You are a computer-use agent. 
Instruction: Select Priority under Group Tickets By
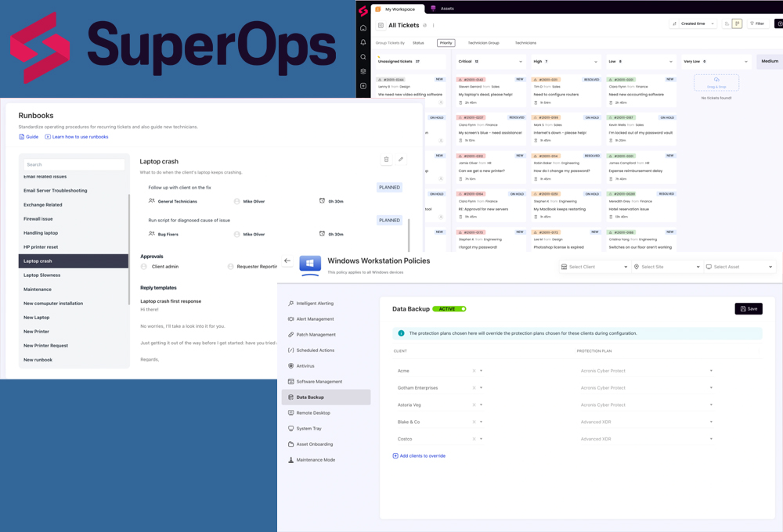(446, 43)
